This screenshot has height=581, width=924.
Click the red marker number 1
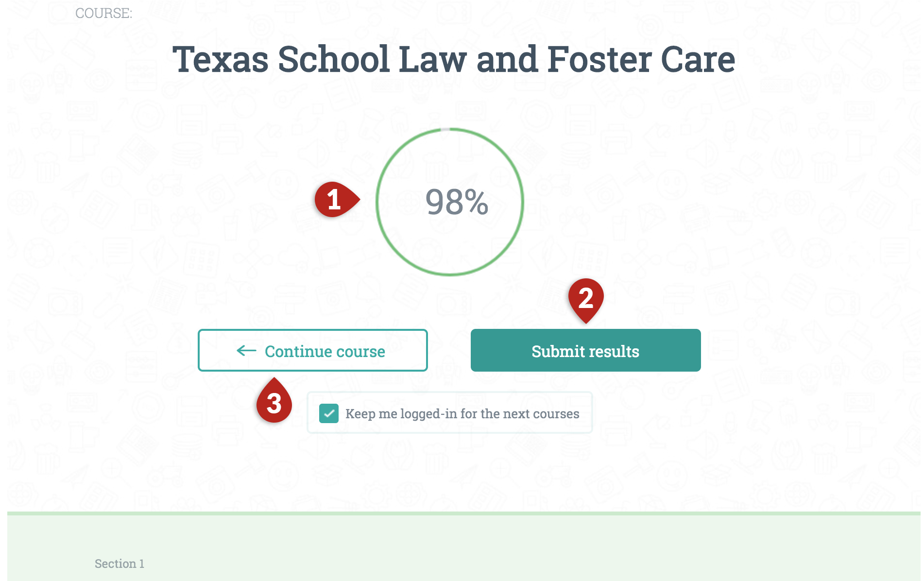pyautogui.click(x=336, y=199)
